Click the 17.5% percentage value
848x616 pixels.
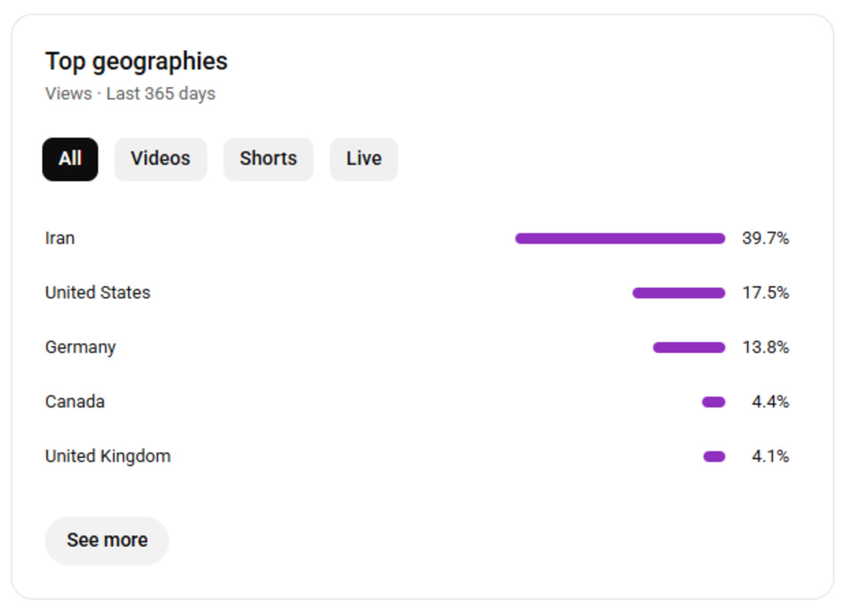pos(765,293)
